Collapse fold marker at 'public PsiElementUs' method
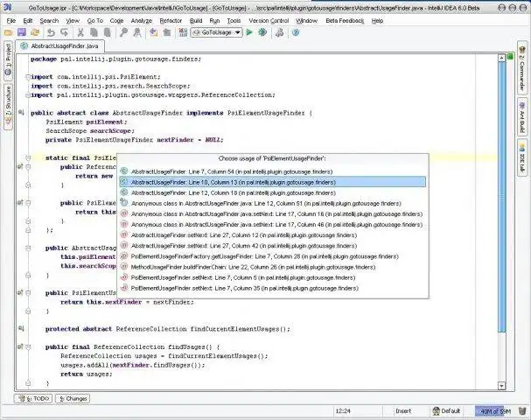Image resolution: width=531 pixels, height=420 pixels. click(28, 292)
